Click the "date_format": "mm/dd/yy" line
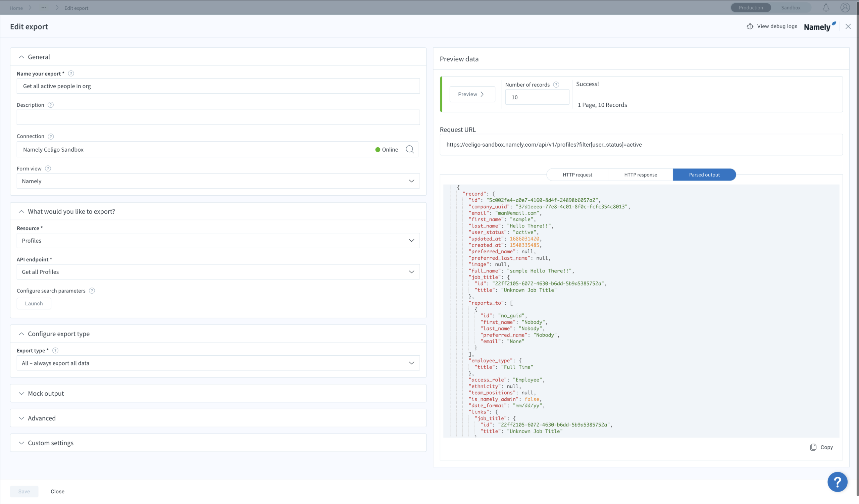859x504 pixels. tap(506, 406)
